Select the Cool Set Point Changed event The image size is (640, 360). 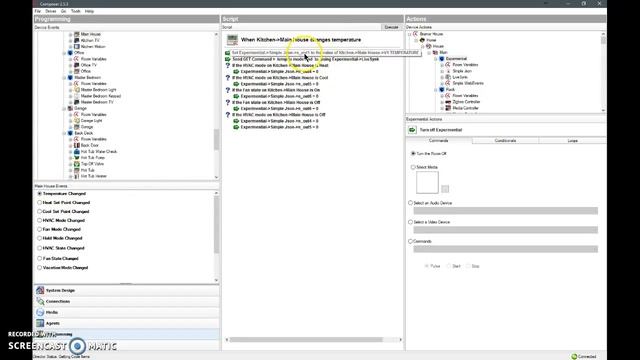point(40,211)
